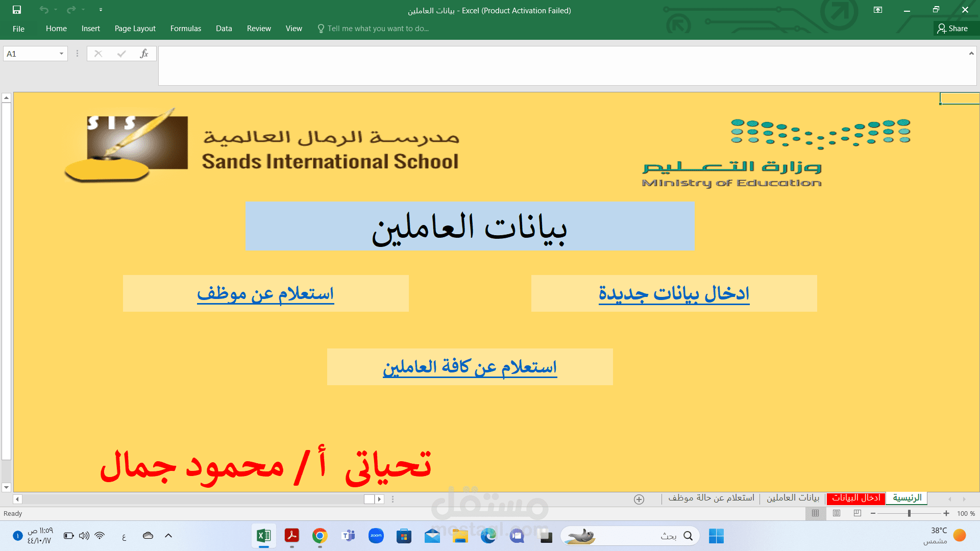Open the Mail app from the taskbar
Viewport: 980px width, 551px height.
pyautogui.click(x=432, y=536)
